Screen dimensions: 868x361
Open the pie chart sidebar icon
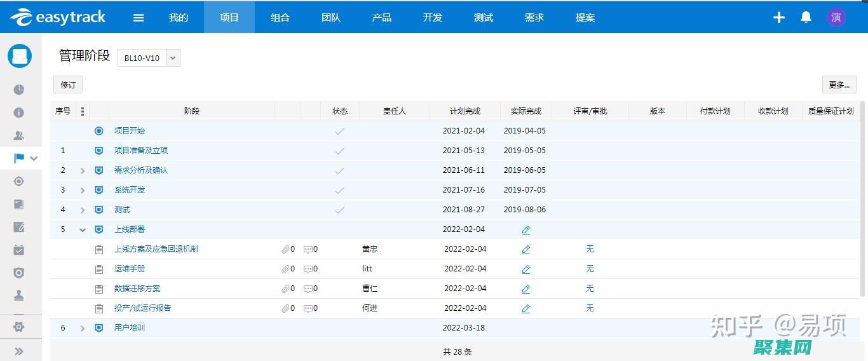point(19,90)
